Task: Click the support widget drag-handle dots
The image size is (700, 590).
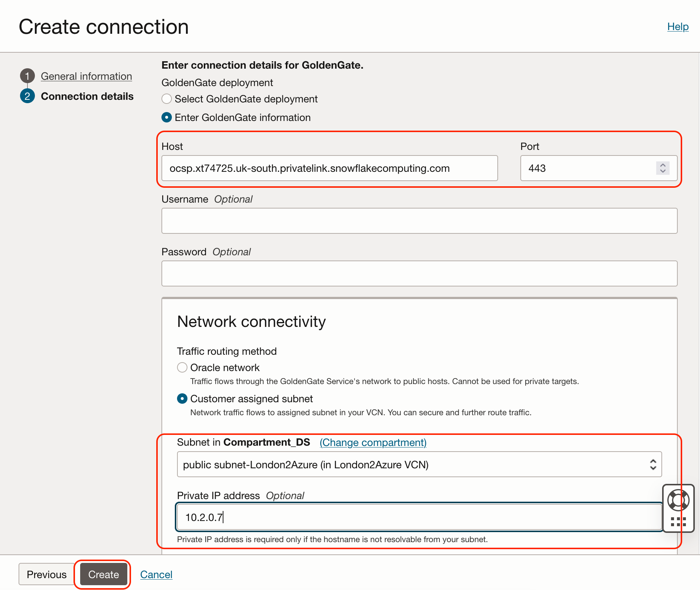Action: coord(678,522)
